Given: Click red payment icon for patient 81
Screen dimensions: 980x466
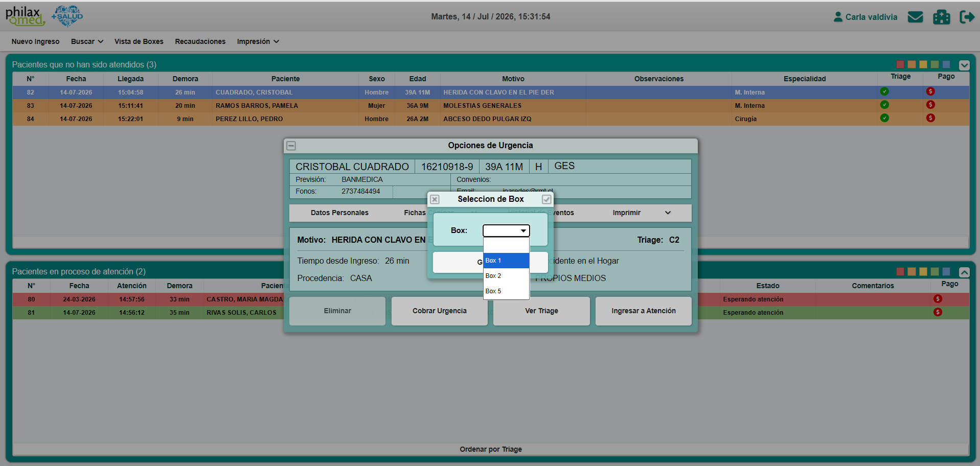Looking at the screenshot, I should click(938, 312).
